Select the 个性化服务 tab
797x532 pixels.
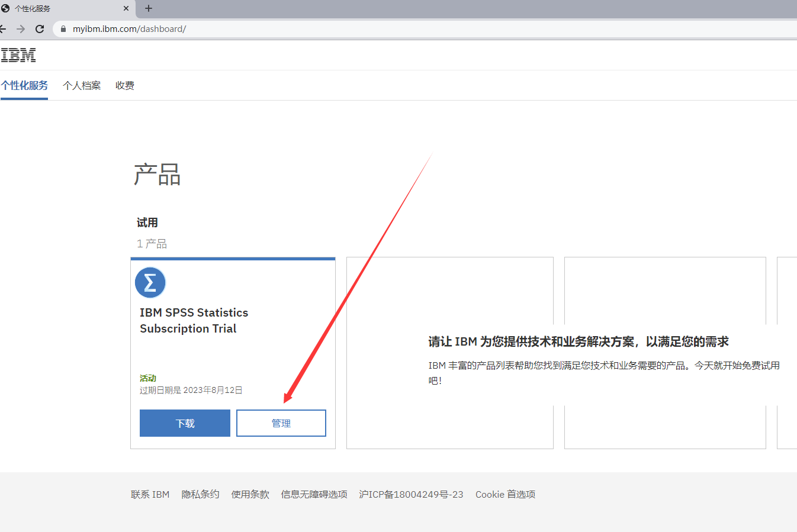pyautogui.click(x=24, y=85)
